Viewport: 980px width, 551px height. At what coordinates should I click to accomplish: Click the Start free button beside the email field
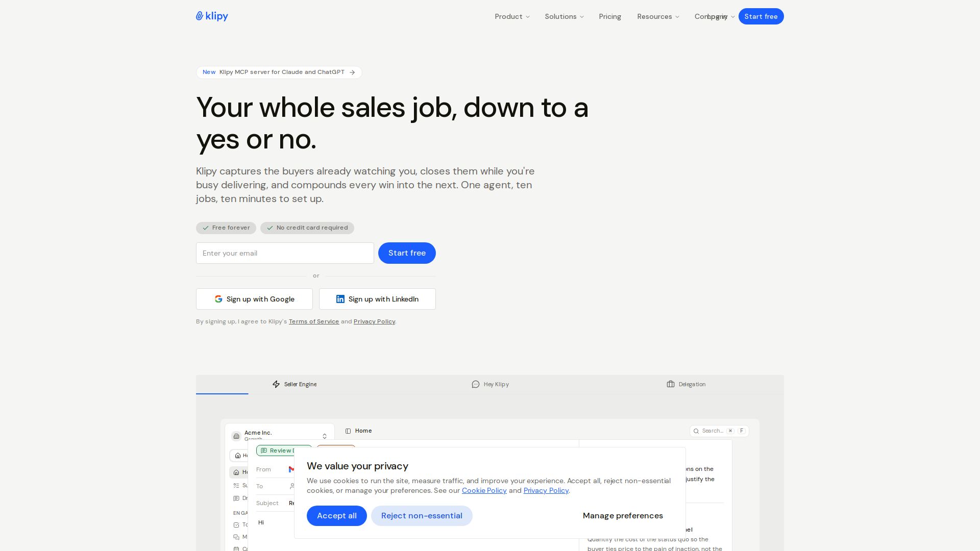tap(407, 253)
